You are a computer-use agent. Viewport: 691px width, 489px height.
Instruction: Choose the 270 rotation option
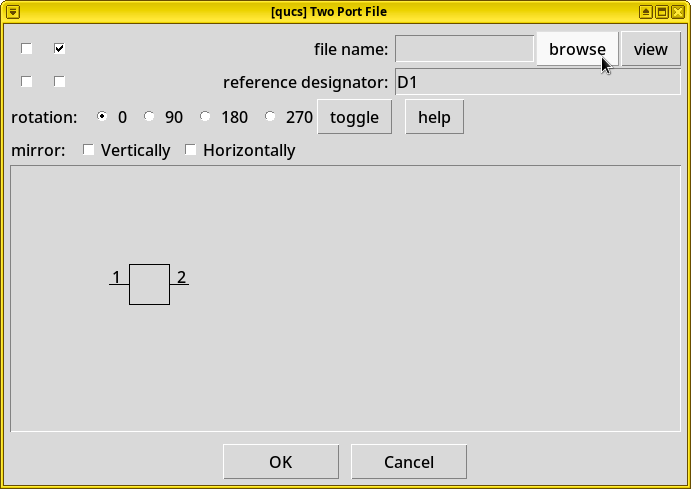[x=271, y=117]
